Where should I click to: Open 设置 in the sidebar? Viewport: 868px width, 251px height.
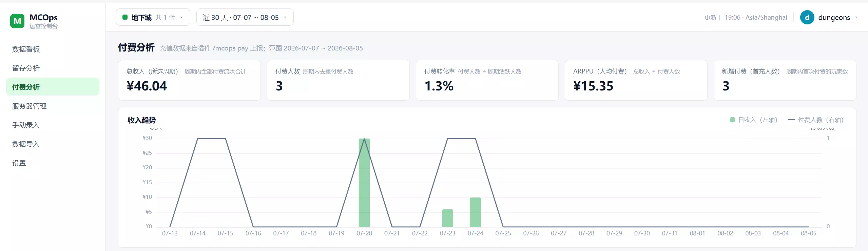pos(53,163)
